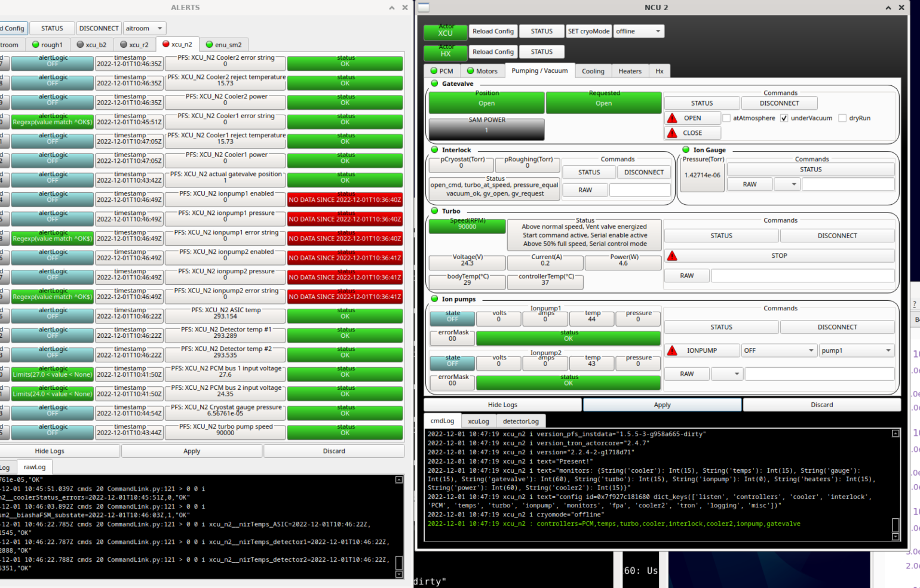Click the IONPUMP warning command button
Viewport: 920px width, 588px height.
click(x=701, y=350)
